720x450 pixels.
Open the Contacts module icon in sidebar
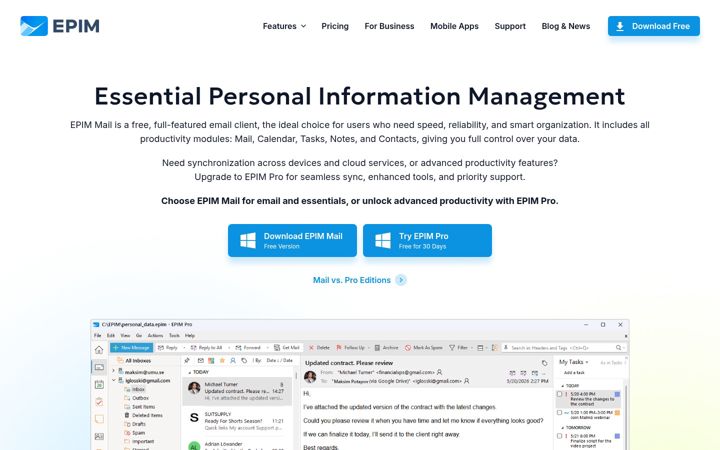coord(99,436)
